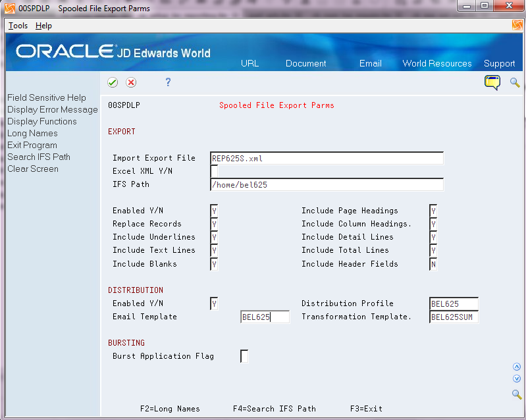Open the Help menu
This screenshot has width=526, height=420.
click(x=43, y=26)
